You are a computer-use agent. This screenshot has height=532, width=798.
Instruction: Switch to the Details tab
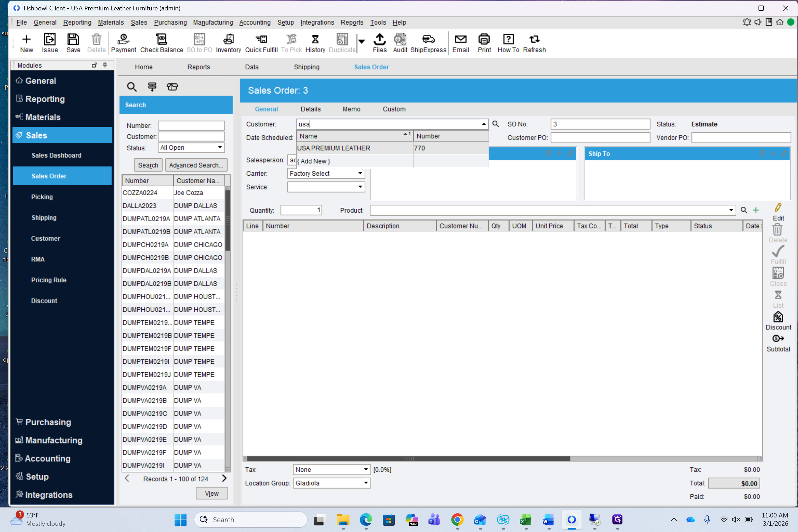[x=310, y=109]
